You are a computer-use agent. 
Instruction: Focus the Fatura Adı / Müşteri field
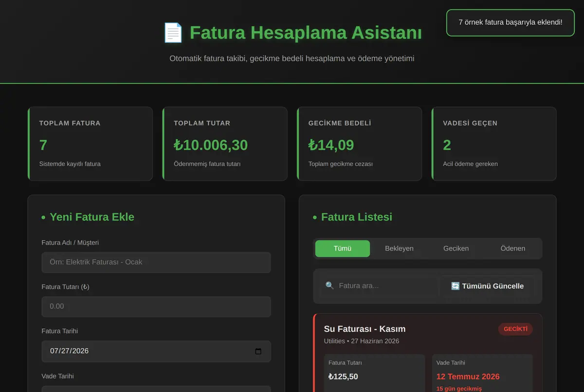(156, 262)
